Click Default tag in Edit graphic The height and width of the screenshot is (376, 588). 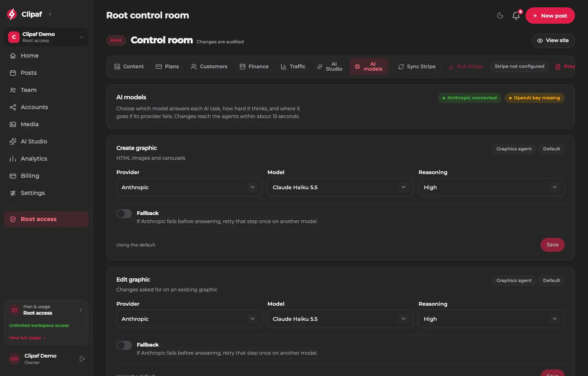tap(551, 280)
